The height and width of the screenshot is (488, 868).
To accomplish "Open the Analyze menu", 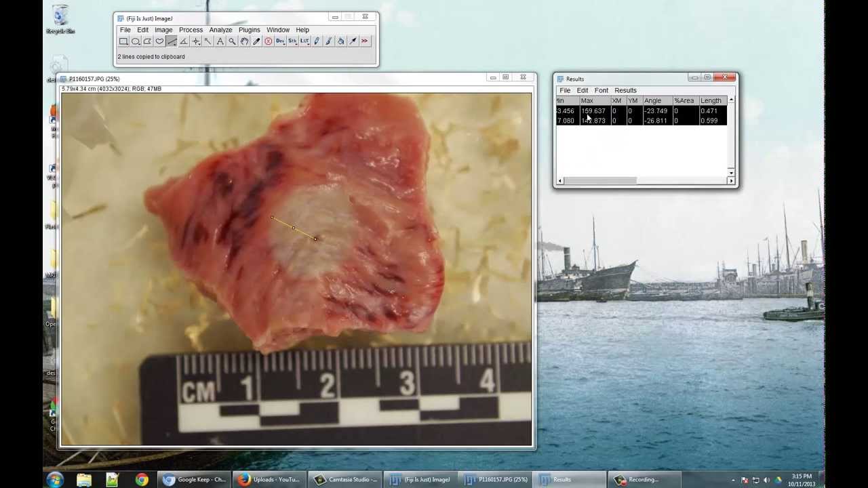I will click(220, 30).
